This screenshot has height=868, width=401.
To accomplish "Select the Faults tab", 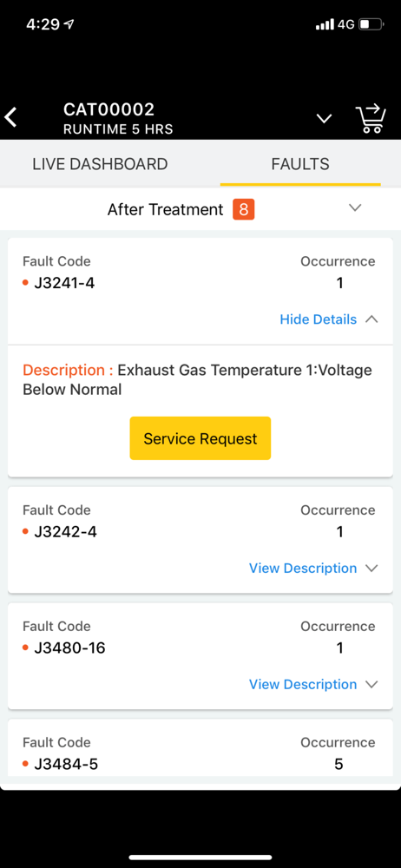I will point(300,164).
